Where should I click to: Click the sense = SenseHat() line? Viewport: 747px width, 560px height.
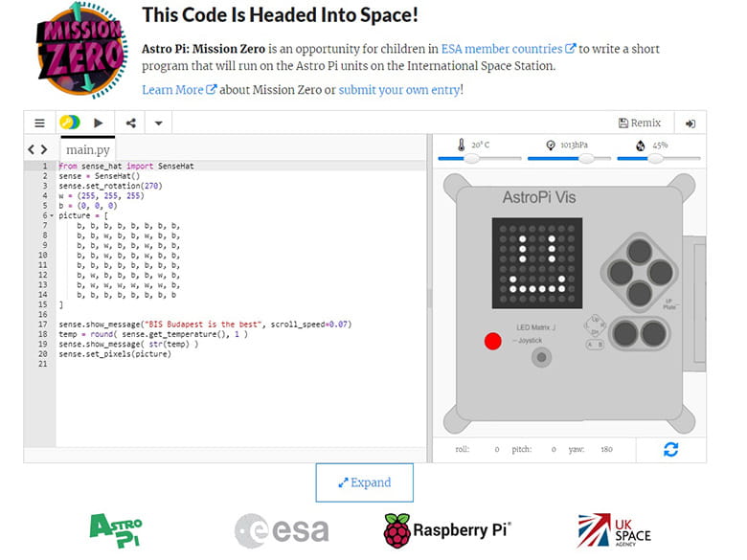99,176
